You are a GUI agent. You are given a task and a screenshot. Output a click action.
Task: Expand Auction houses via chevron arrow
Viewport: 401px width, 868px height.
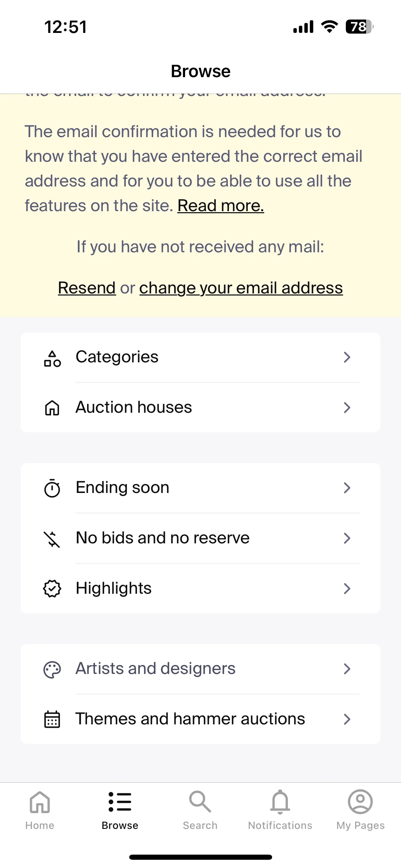click(x=347, y=408)
